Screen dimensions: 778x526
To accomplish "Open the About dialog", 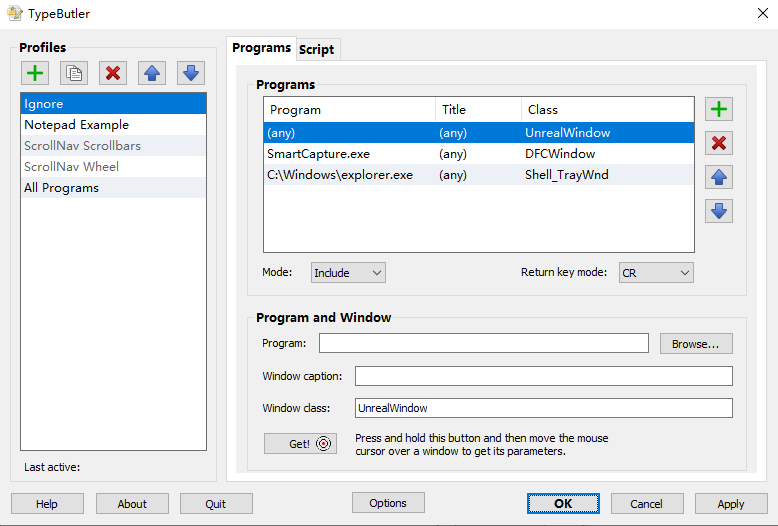I will click(132, 504).
